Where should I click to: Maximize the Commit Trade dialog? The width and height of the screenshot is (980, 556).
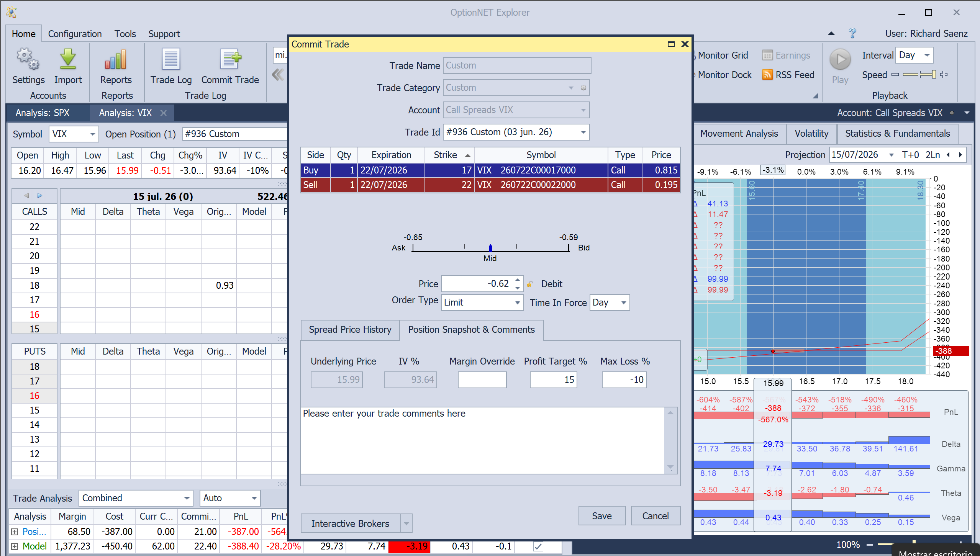coord(671,44)
